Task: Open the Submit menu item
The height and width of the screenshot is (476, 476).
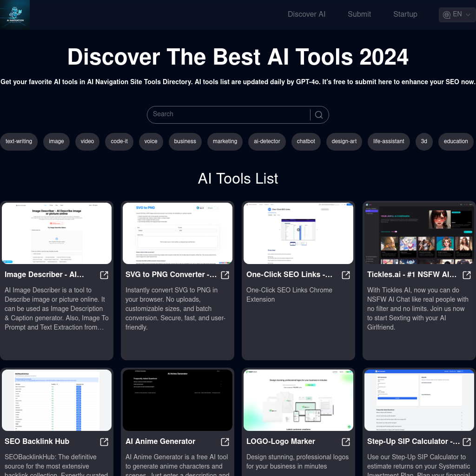Action: point(359,14)
